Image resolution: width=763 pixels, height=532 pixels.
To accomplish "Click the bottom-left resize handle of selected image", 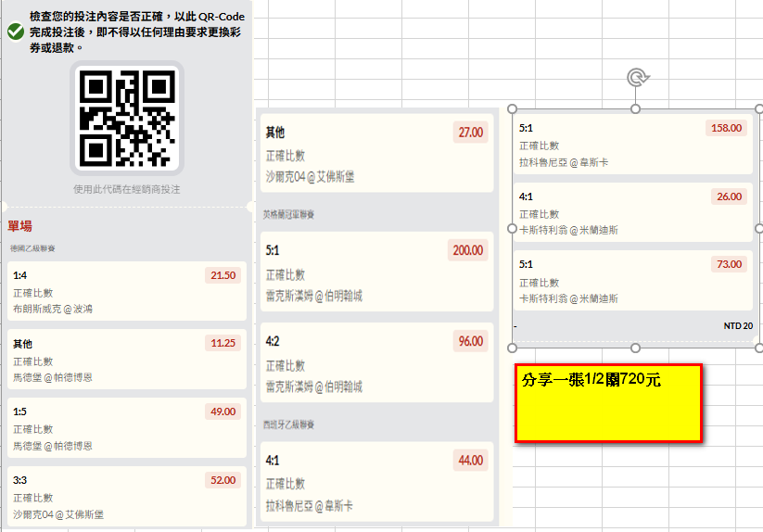I will click(x=512, y=348).
